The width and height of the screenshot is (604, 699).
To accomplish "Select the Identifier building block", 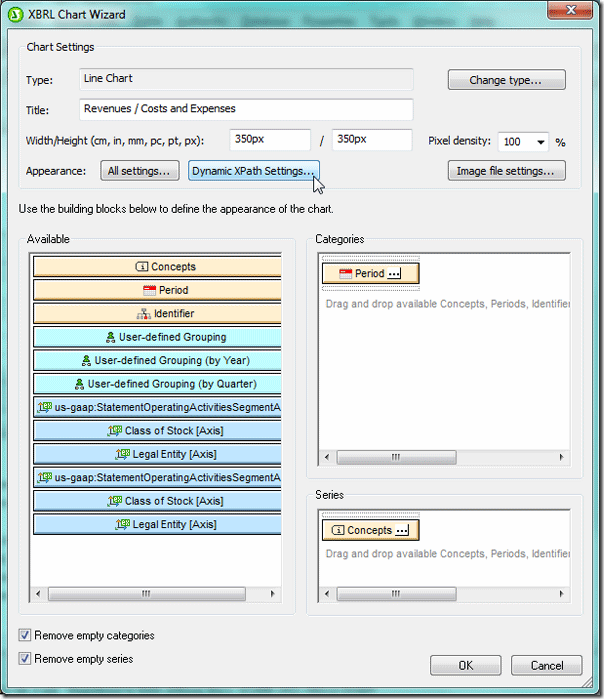I will coord(158,314).
